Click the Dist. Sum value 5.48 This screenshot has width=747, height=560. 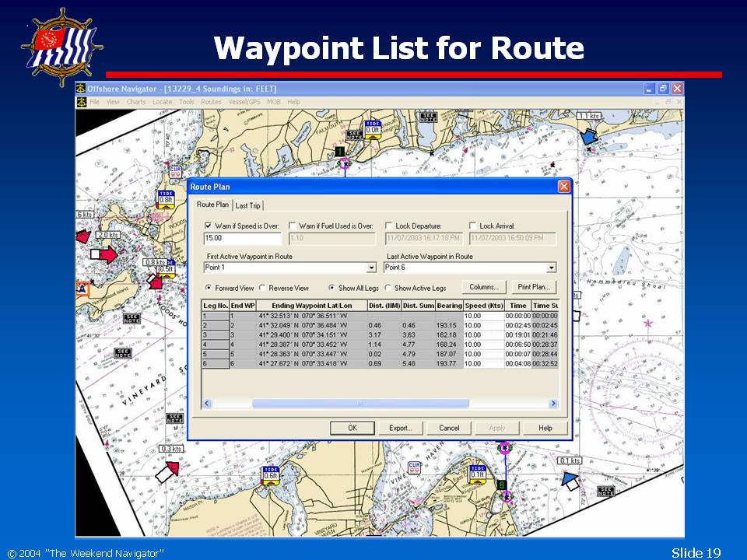409,364
